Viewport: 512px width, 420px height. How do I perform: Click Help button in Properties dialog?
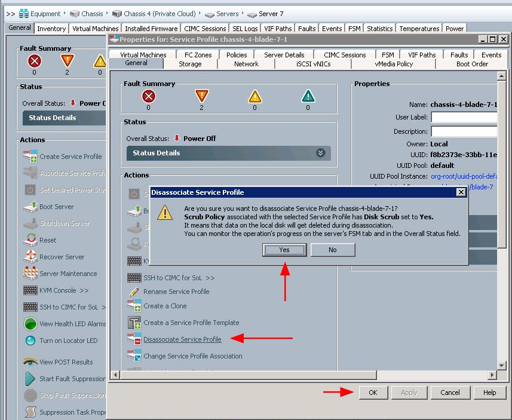point(490,393)
